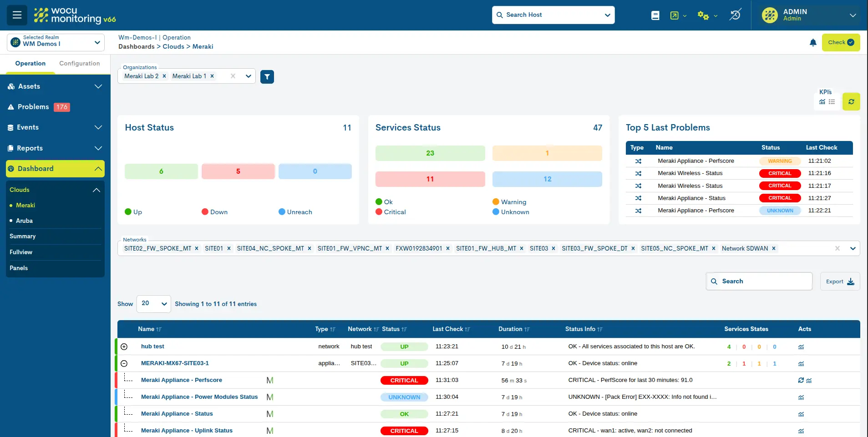Expand the hub test host row

(x=124, y=347)
